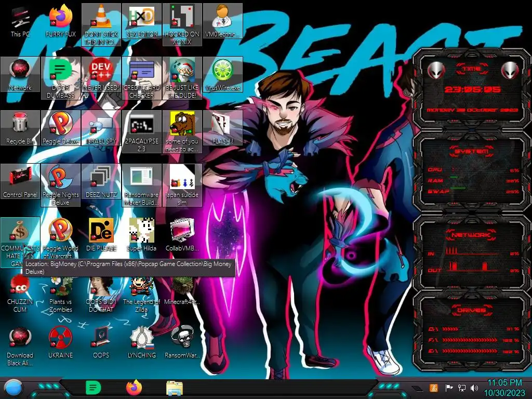Open the Action Center flag tray icon
The image size is (532, 399).
click(x=449, y=388)
